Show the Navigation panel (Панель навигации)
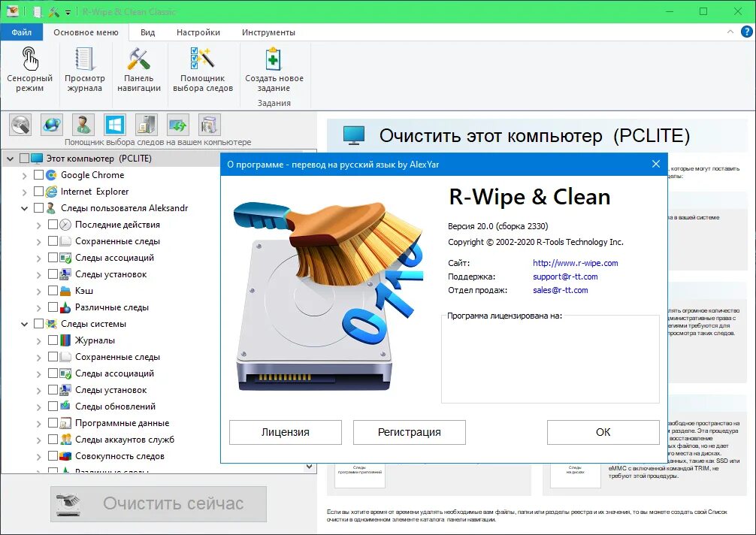This screenshot has width=756, height=535. (x=139, y=68)
